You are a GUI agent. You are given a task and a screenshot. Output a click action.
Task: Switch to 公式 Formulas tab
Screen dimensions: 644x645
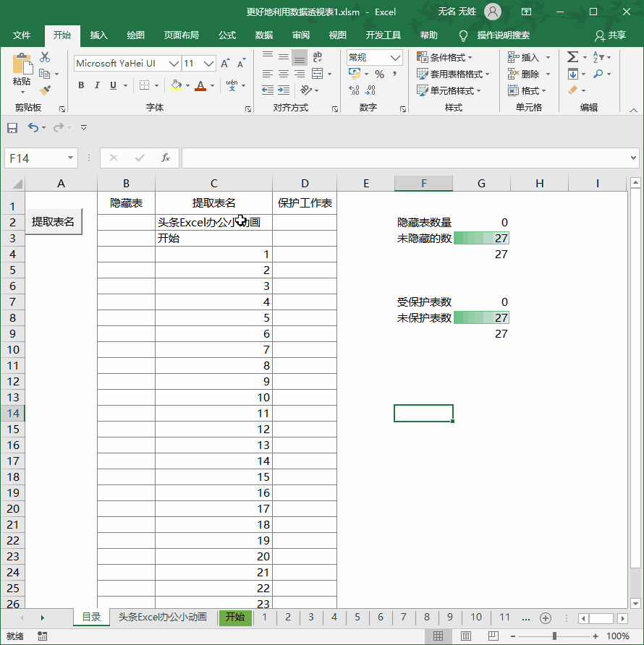(227, 35)
